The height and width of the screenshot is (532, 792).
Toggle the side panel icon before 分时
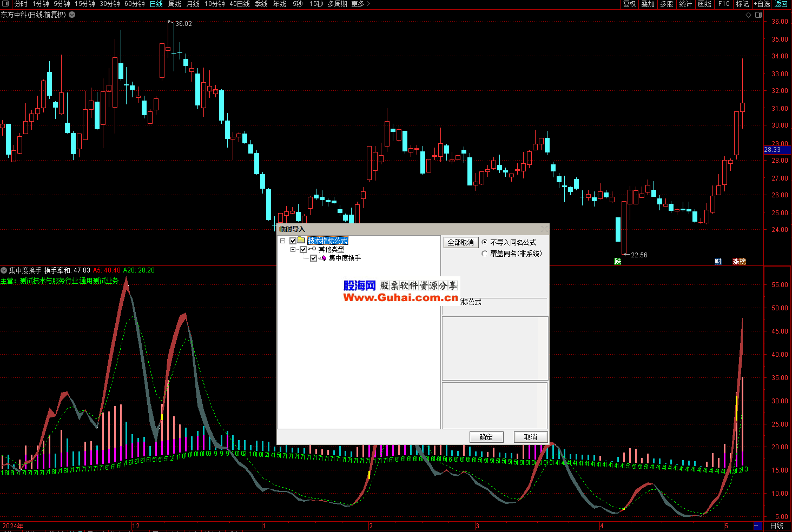(x=6, y=4)
